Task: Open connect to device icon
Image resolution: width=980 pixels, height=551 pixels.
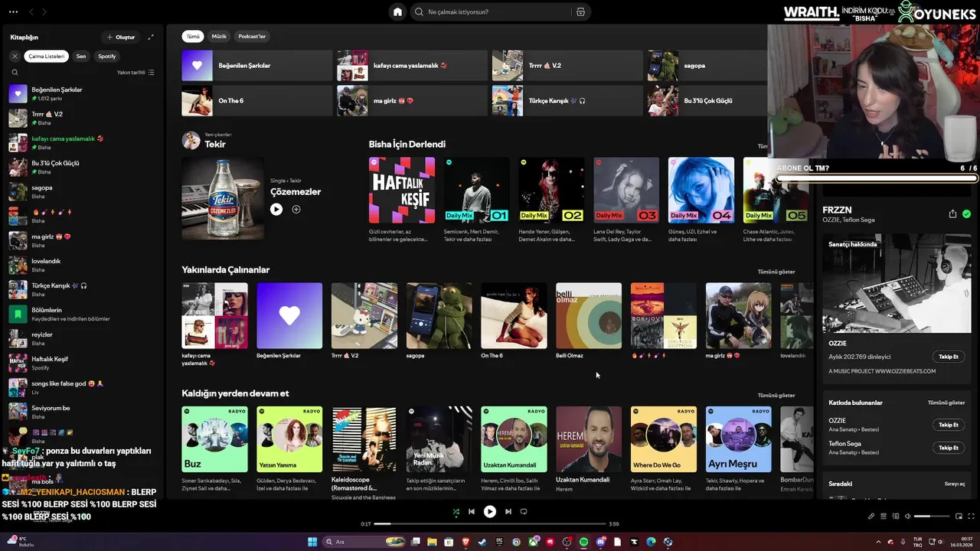Action: (x=896, y=516)
